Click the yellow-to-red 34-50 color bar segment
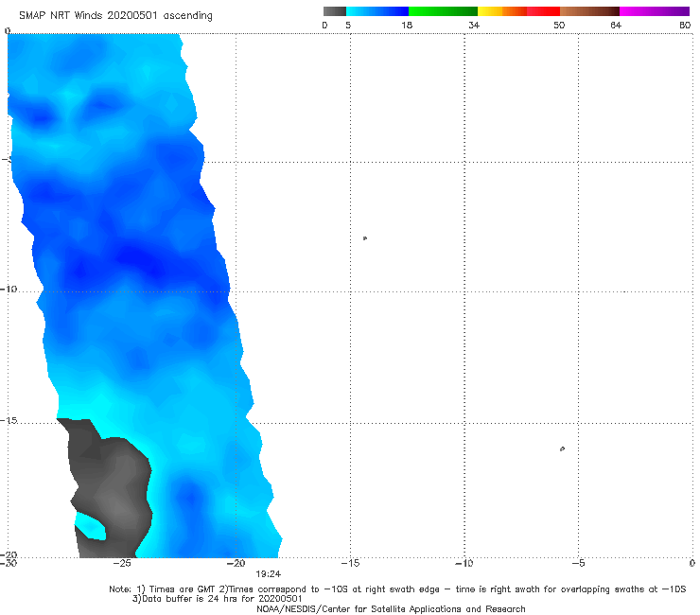The height and width of the screenshot is (615, 700). [x=518, y=11]
